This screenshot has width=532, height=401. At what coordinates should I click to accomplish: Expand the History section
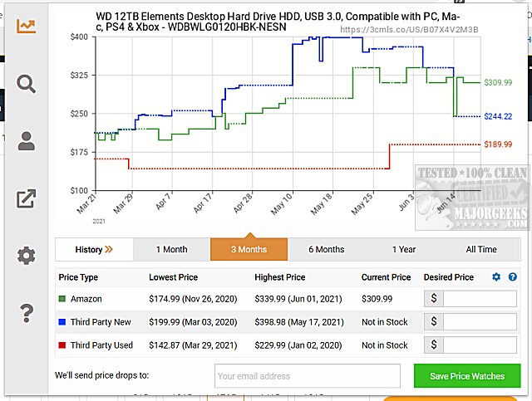pyautogui.click(x=93, y=249)
